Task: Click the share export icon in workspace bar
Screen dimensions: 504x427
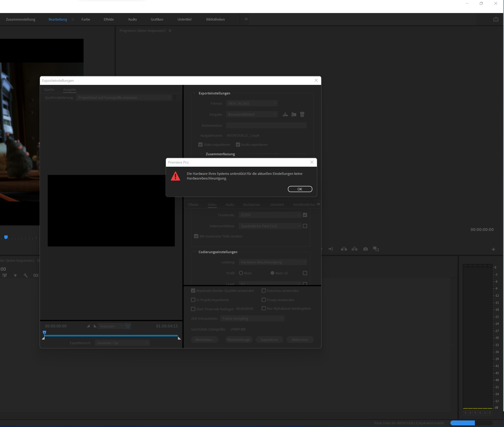Action: point(495,19)
